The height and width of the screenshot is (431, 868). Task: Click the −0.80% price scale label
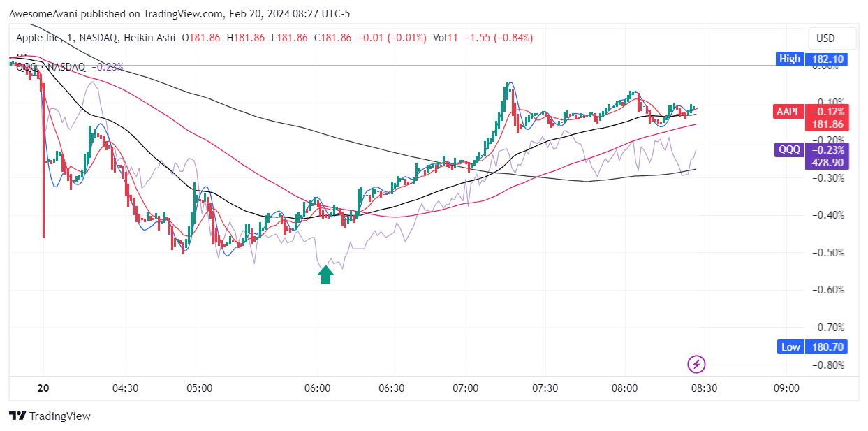coord(829,365)
